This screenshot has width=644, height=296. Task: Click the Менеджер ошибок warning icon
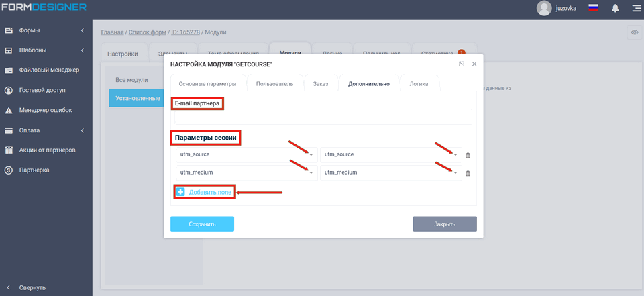pyautogui.click(x=9, y=110)
